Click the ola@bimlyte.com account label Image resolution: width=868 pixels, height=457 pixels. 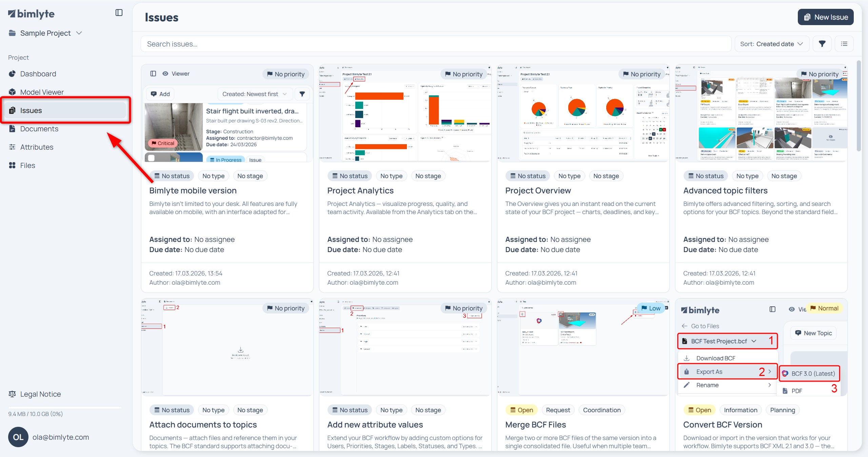click(x=61, y=437)
